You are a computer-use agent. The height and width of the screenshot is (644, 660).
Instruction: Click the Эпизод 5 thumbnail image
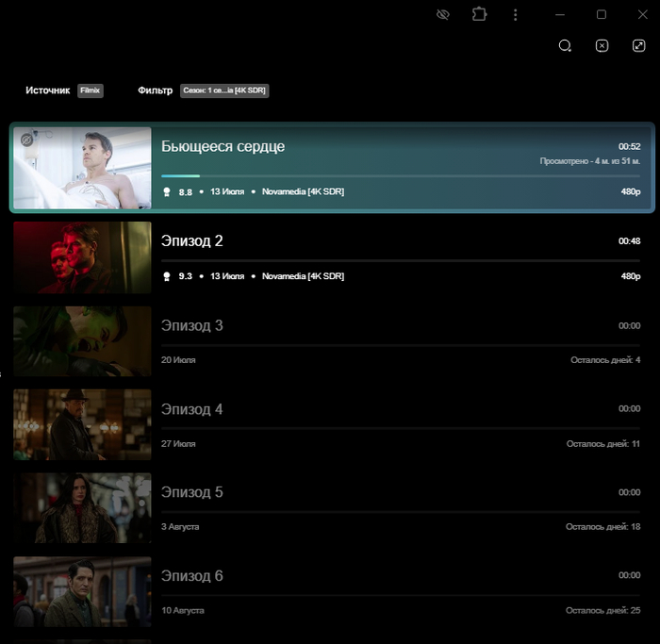click(x=82, y=508)
